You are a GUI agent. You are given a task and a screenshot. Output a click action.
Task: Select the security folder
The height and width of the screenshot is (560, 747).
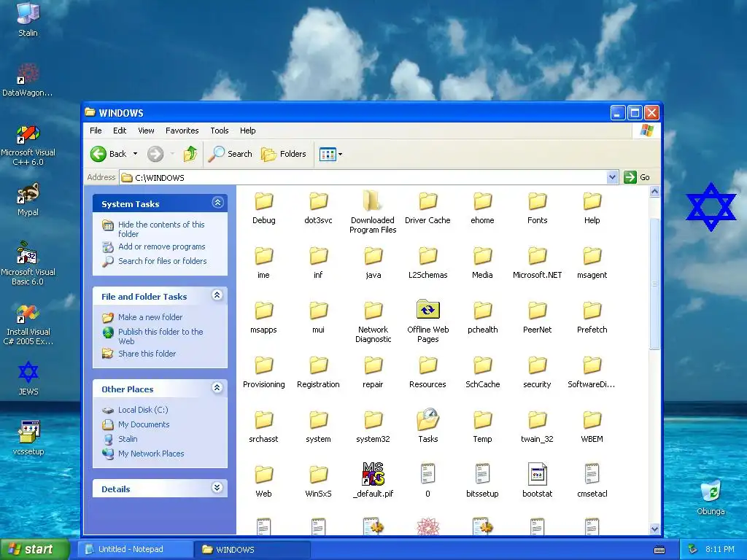(538, 373)
